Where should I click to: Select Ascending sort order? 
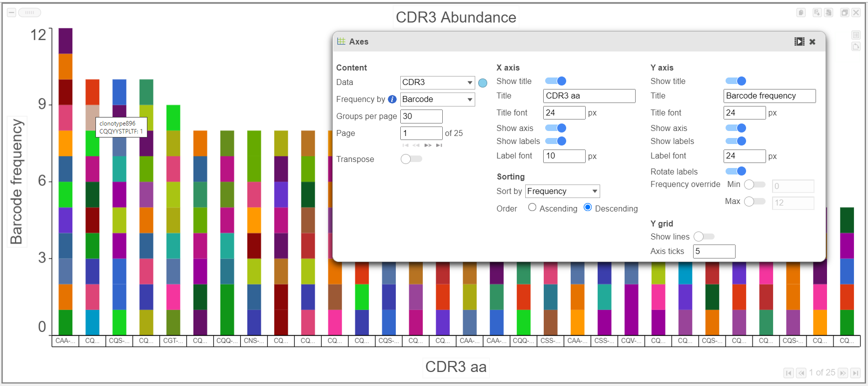pyautogui.click(x=532, y=207)
